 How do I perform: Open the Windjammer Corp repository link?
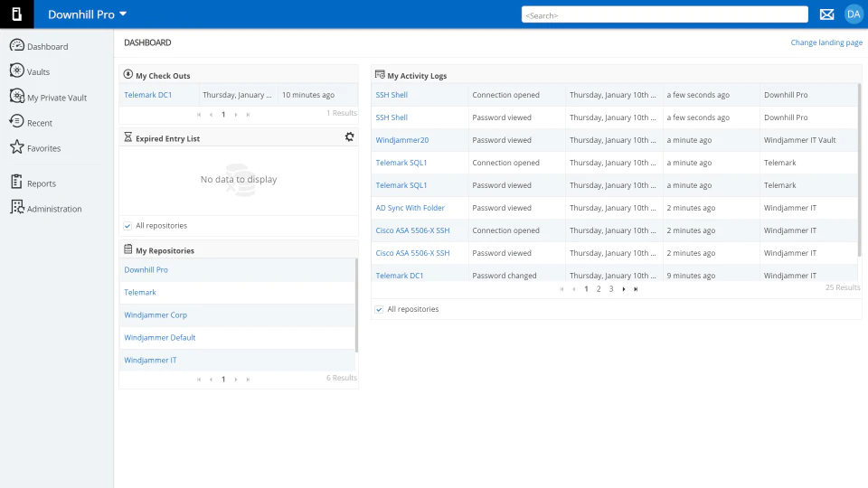[x=156, y=314]
